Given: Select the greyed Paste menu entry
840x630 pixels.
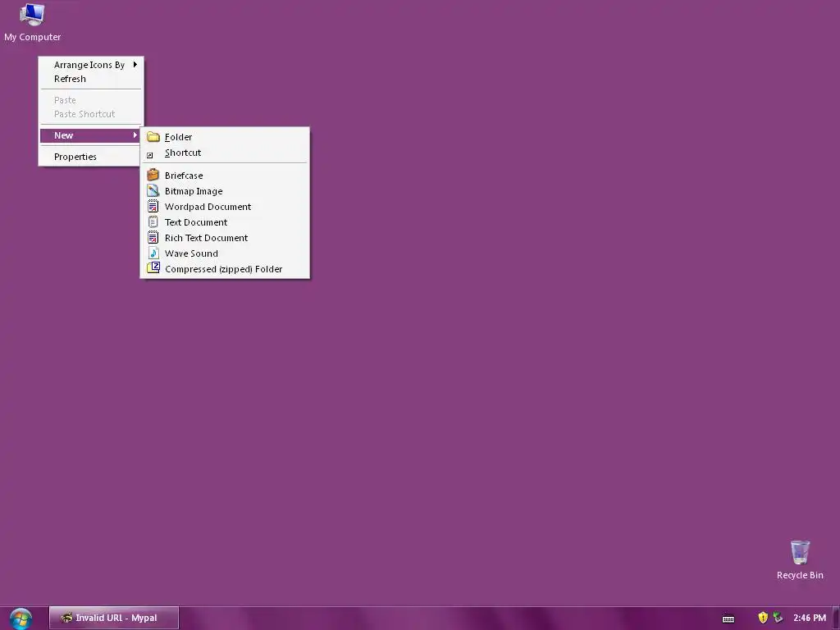Looking at the screenshot, I should pos(91,100).
